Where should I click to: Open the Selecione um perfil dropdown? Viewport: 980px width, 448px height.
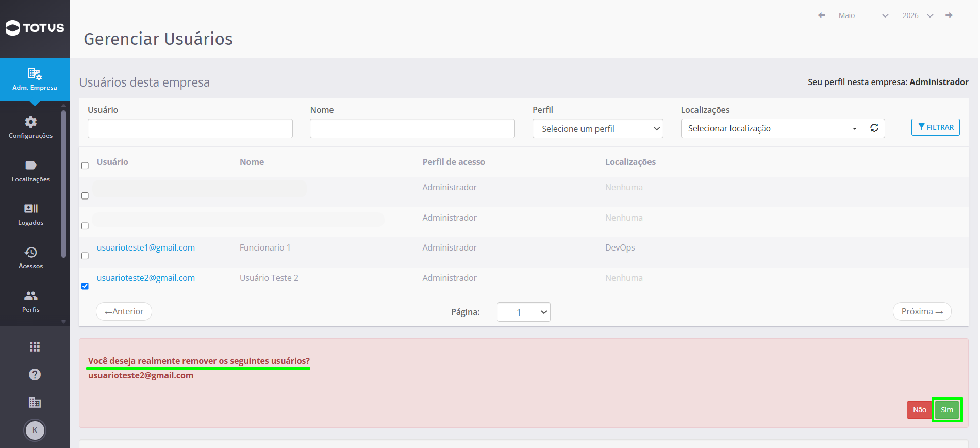598,128
